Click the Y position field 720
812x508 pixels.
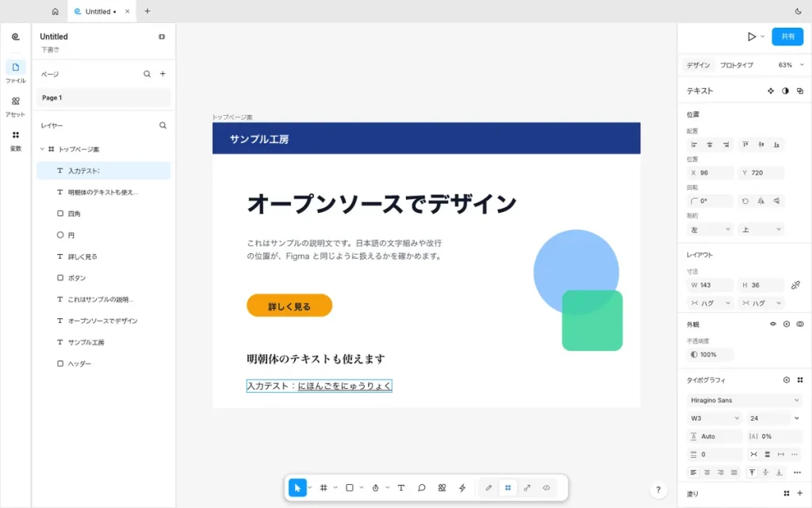click(x=760, y=172)
